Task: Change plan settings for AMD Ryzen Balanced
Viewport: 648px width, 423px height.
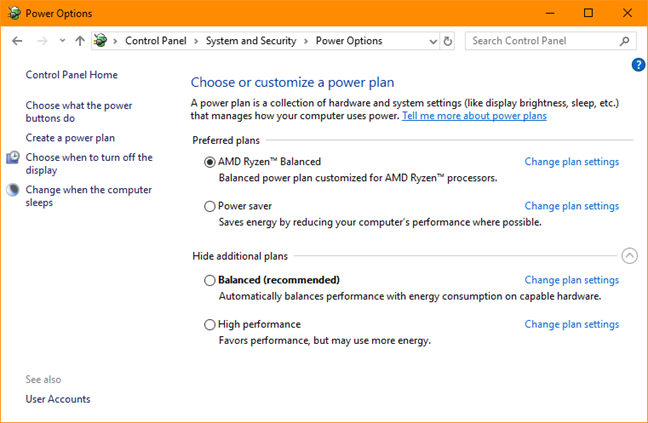Action: (x=572, y=162)
